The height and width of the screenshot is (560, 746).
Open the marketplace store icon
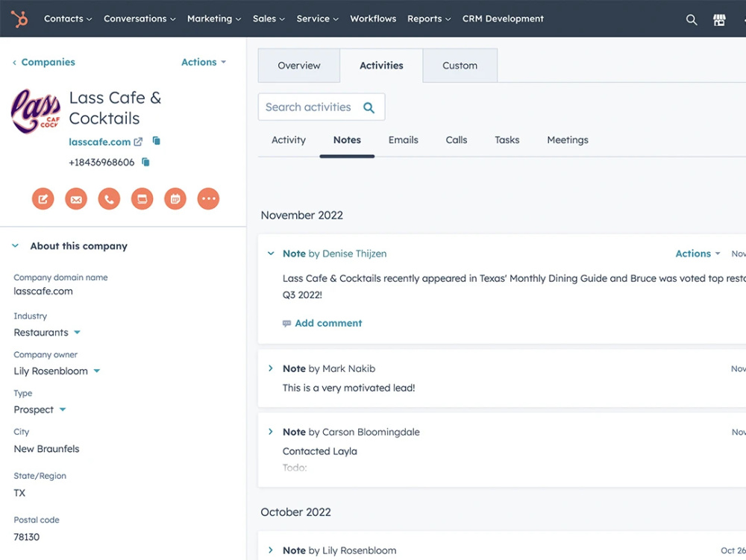(719, 19)
